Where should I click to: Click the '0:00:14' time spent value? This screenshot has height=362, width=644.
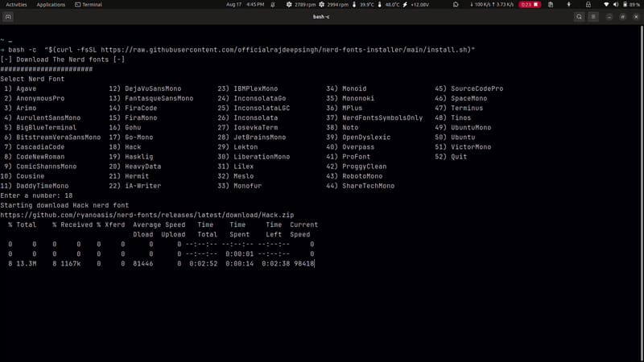(239, 264)
